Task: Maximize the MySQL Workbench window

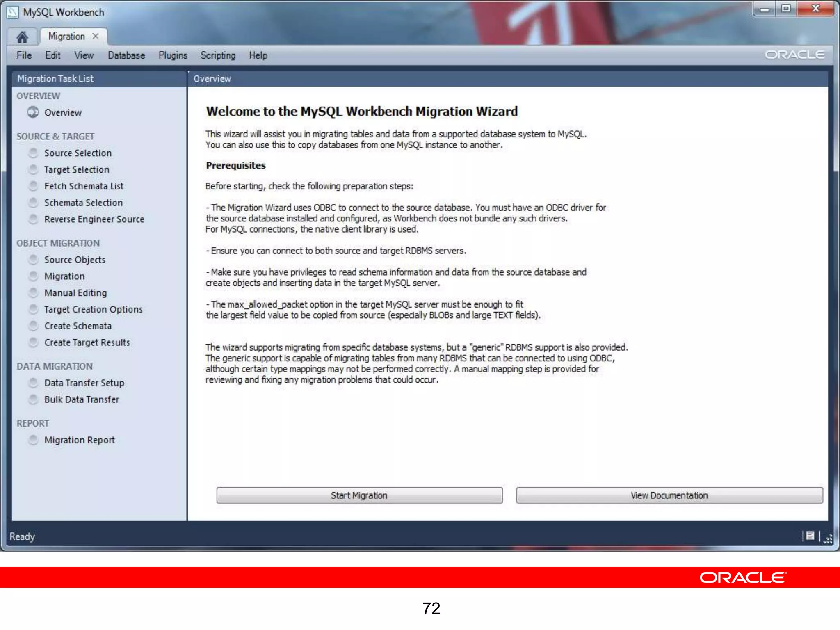Action: point(786,9)
